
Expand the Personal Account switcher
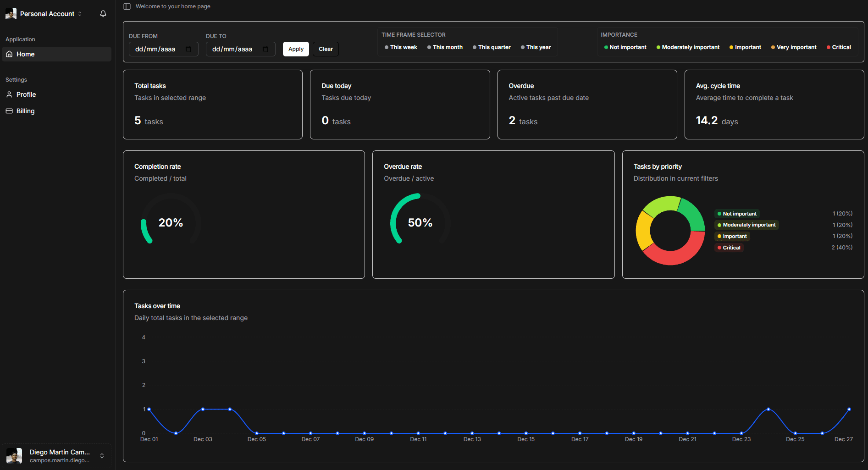(x=80, y=14)
